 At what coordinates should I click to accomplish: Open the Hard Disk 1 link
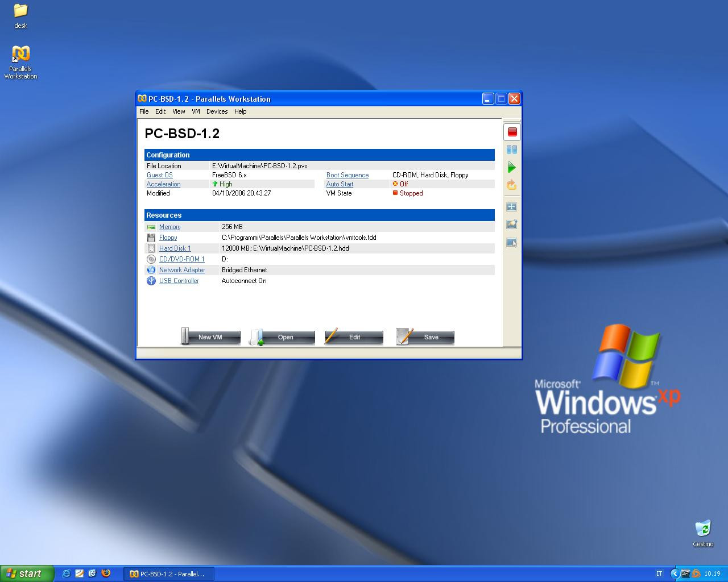pyautogui.click(x=175, y=248)
